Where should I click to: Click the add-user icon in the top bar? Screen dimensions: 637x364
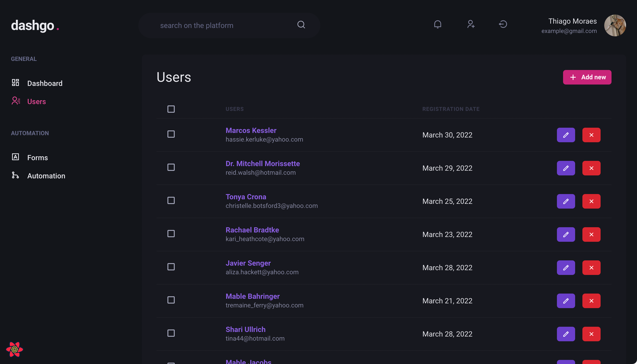click(x=471, y=25)
